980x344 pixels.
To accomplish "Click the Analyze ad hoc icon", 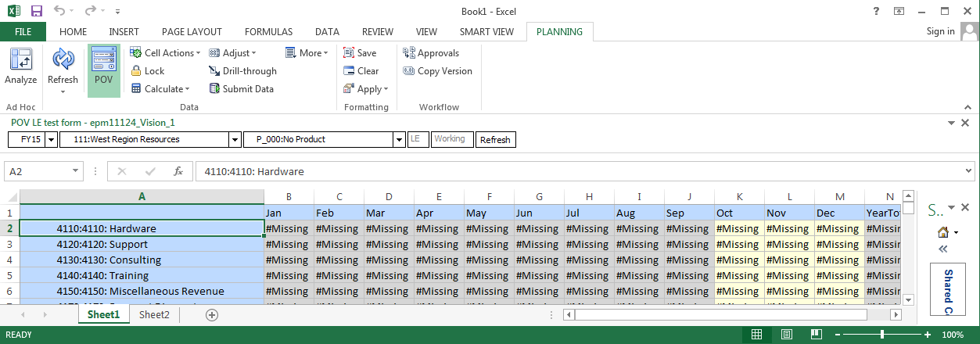I will (20, 66).
